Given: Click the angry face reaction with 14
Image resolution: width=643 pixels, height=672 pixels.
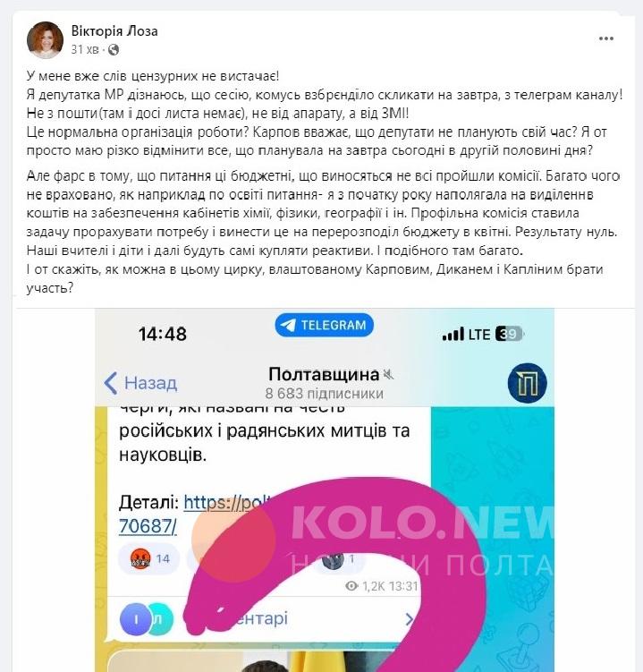Looking at the screenshot, I should pos(150,558).
